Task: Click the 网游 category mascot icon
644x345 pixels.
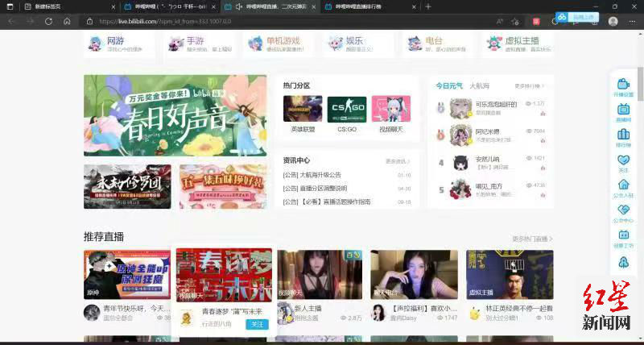Action: [x=95, y=44]
